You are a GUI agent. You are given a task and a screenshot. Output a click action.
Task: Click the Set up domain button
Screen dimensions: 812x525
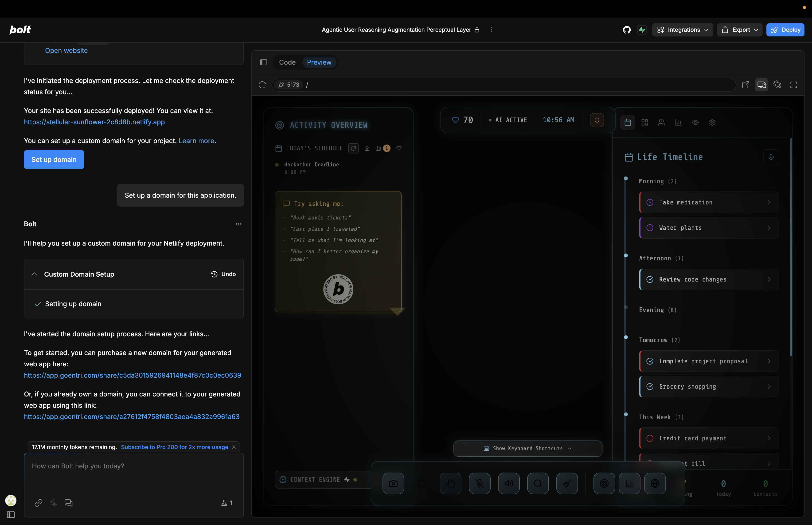point(54,160)
